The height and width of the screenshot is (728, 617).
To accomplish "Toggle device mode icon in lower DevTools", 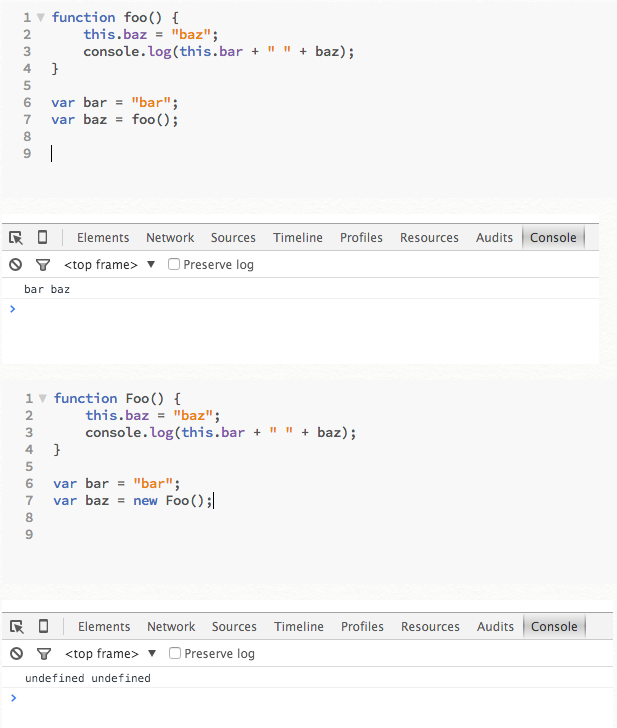I will (43, 626).
